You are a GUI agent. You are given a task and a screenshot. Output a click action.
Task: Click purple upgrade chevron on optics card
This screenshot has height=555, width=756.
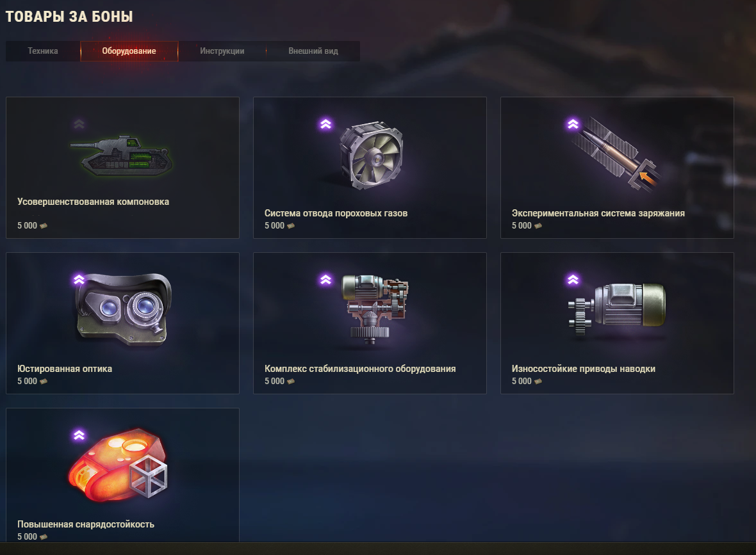pos(79,280)
